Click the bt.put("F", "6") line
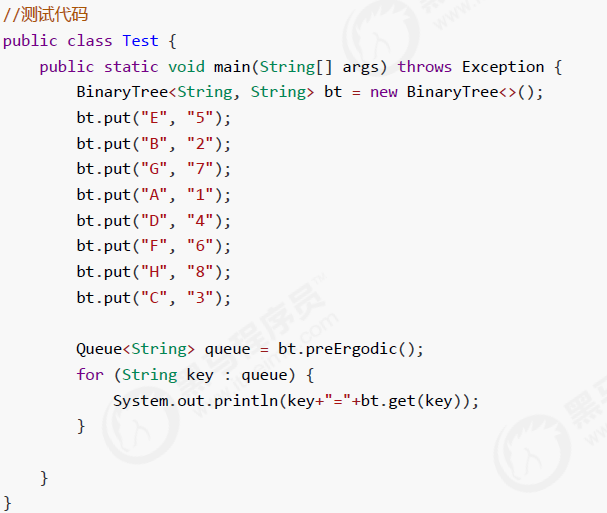607x513 pixels. tap(153, 246)
